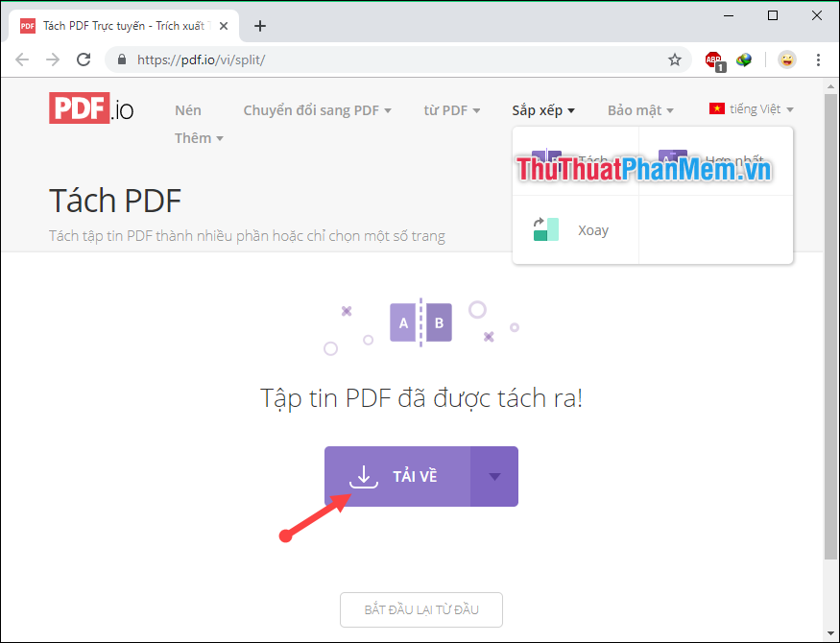Select the Hợp nhất merge tool icon
The height and width of the screenshot is (643, 840).
[672, 155]
